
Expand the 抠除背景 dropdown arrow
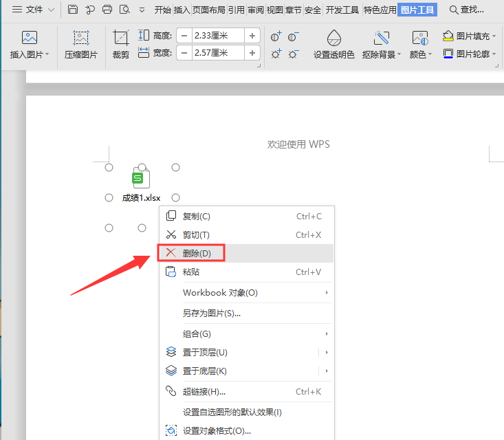(x=399, y=54)
